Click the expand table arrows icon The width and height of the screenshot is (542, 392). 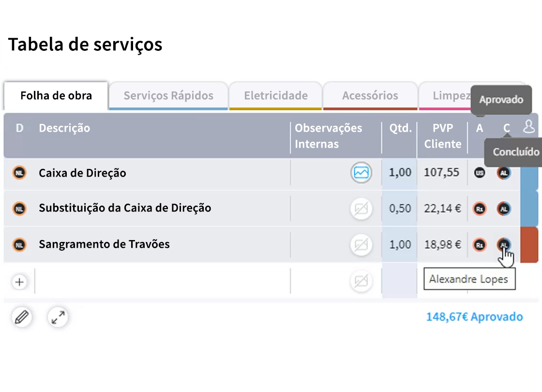tap(58, 317)
